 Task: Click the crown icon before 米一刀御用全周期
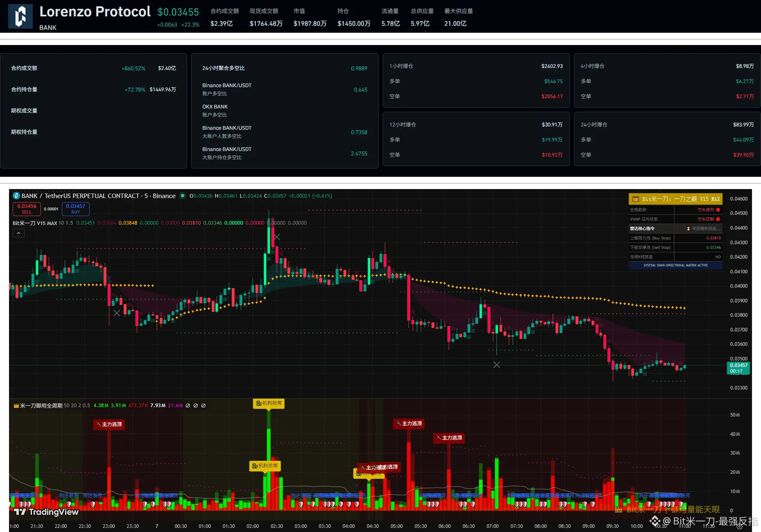pyautogui.click(x=16, y=406)
